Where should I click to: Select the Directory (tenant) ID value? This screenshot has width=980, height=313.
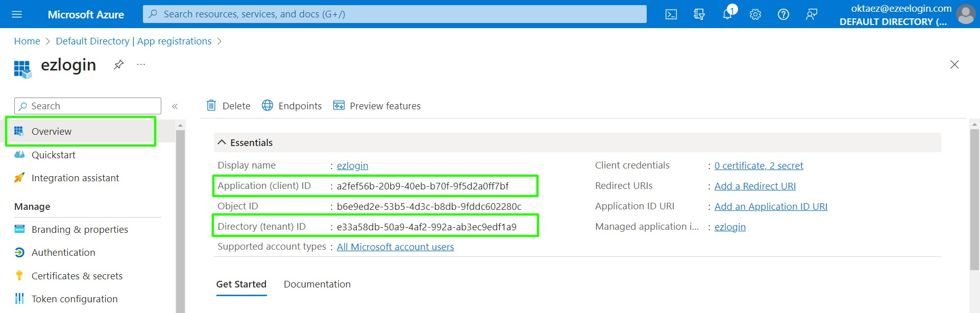click(x=427, y=227)
